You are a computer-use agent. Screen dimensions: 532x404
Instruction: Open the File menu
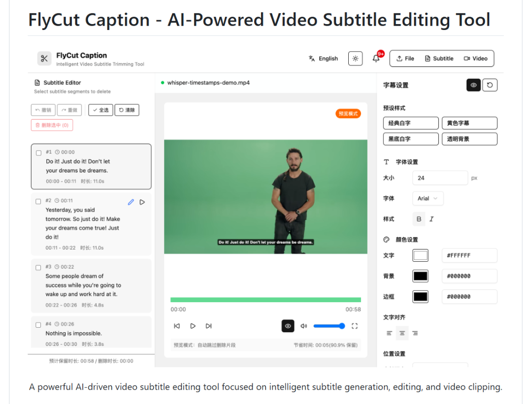click(x=405, y=59)
